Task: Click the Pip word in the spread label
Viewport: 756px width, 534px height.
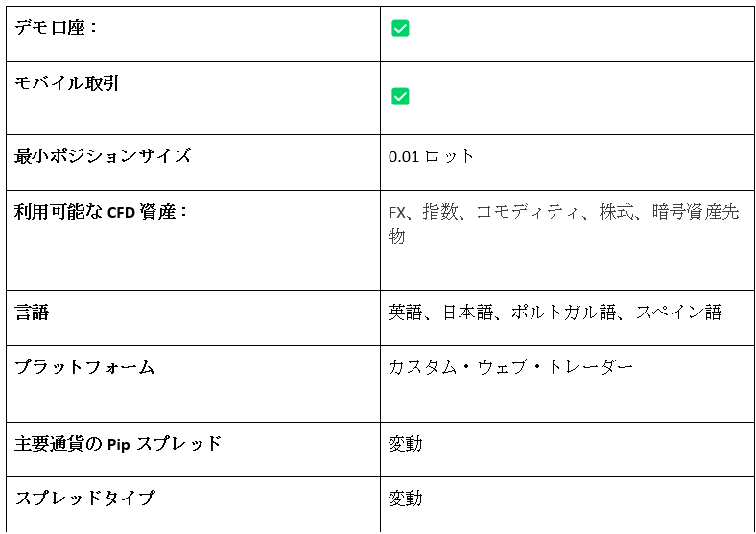Action: 118,444
